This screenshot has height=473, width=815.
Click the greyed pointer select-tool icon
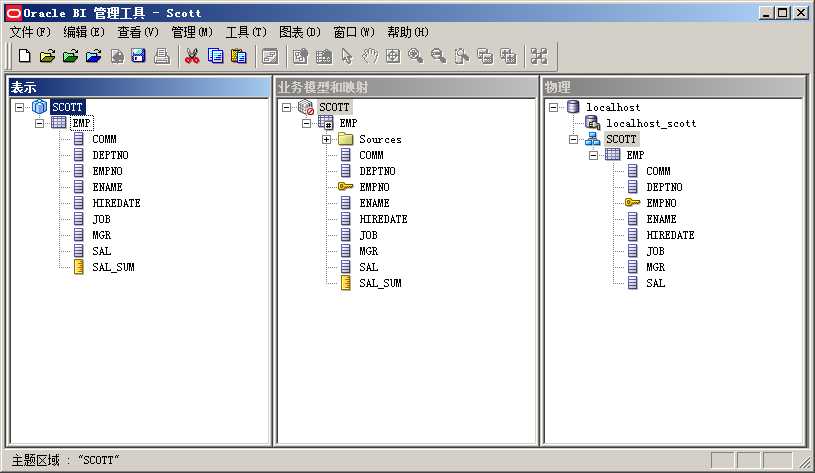click(x=347, y=56)
